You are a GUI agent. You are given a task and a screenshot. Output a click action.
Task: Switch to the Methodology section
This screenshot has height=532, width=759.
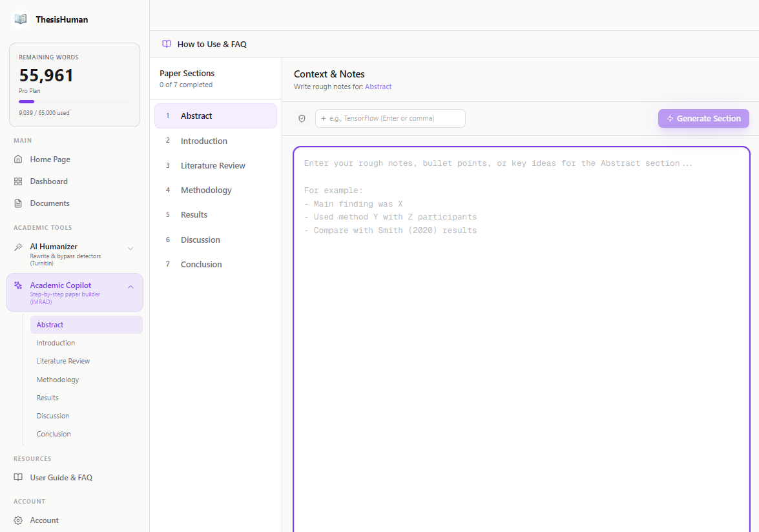[x=206, y=190]
